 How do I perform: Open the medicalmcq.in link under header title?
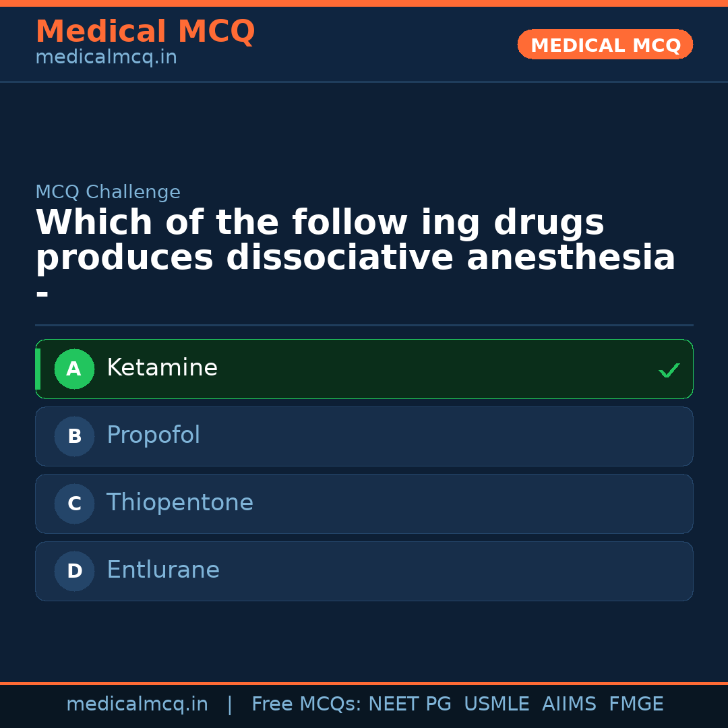click(x=106, y=57)
